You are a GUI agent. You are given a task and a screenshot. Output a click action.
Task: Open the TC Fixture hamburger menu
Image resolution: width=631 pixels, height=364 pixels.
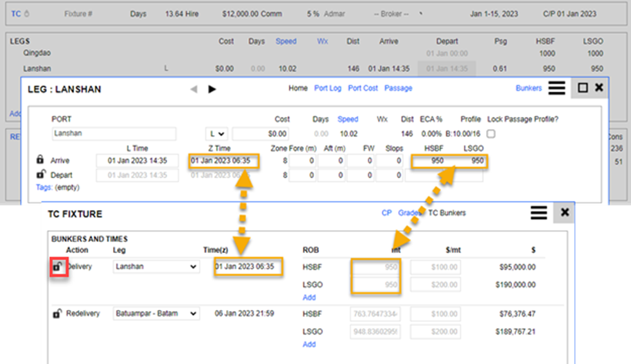click(539, 213)
